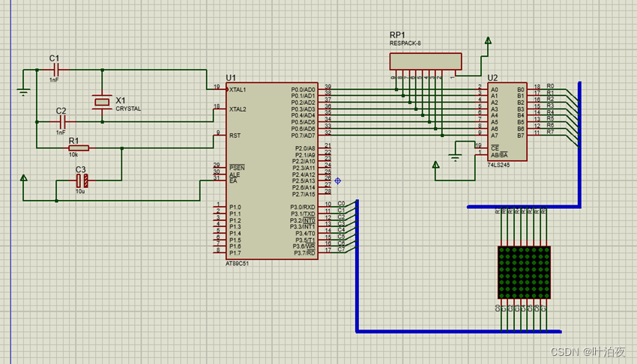Select U1 AT89C51 chip body

click(x=272, y=171)
